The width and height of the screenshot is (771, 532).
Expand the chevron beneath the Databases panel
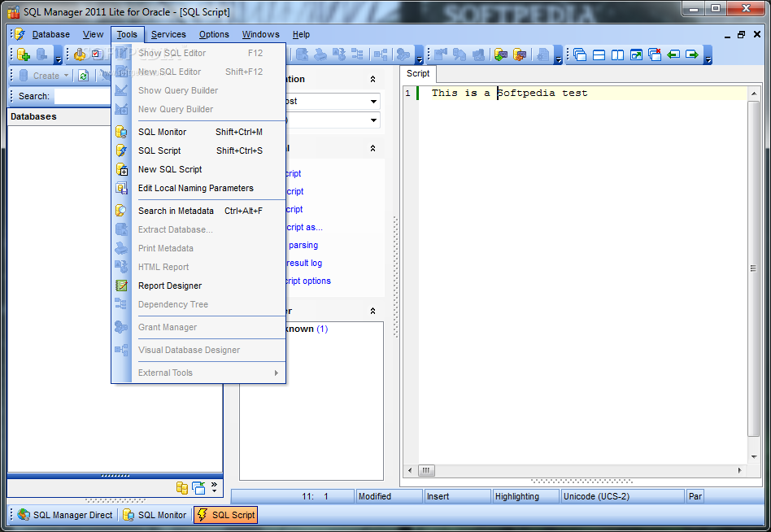click(215, 487)
